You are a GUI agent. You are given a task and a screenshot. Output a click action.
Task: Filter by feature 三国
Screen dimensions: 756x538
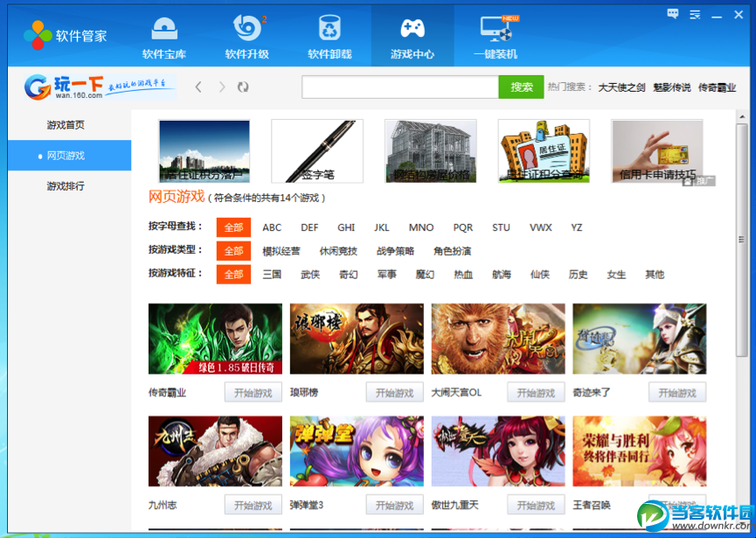[x=272, y=275]
